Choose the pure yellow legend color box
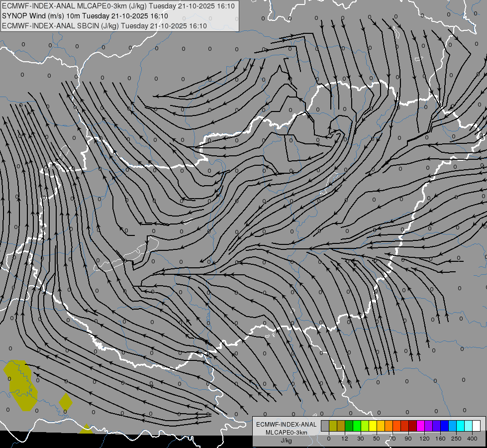 373,426
